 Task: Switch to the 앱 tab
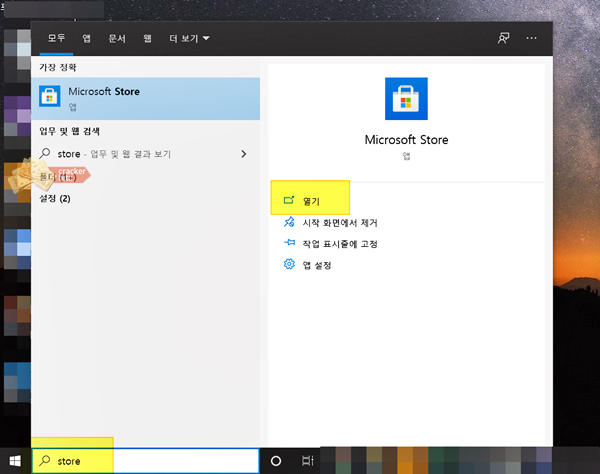[x=86, y=38]
